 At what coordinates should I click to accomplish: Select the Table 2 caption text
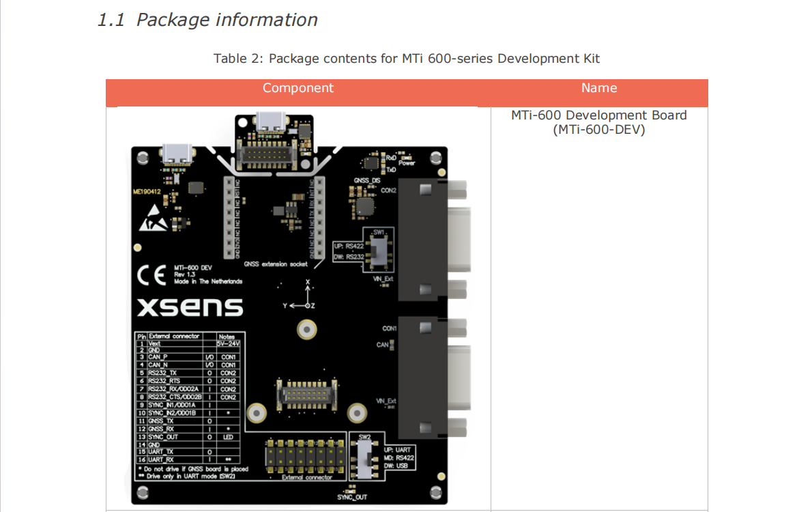point(407,59)
